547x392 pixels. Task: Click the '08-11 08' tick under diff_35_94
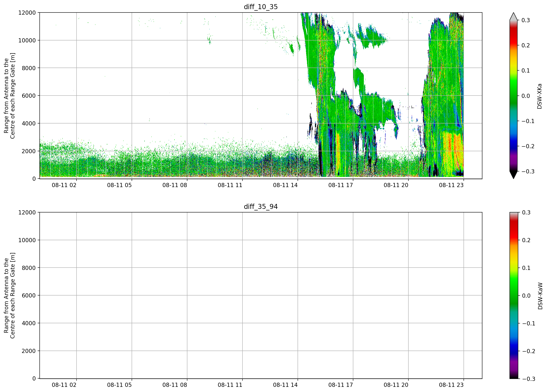point(175,385)
